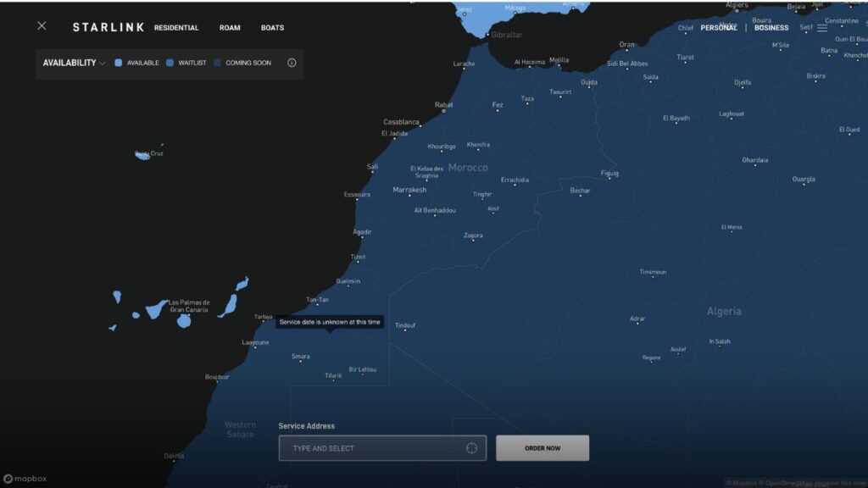Close the map with the X icon
The width and height of the screenshot is (868, 488).
point(42,25)
